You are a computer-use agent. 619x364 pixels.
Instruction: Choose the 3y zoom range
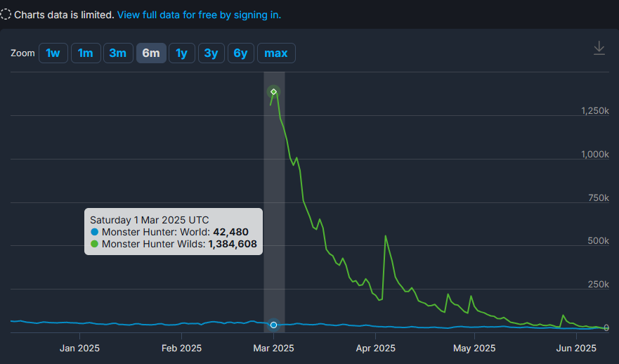point(211,53)
